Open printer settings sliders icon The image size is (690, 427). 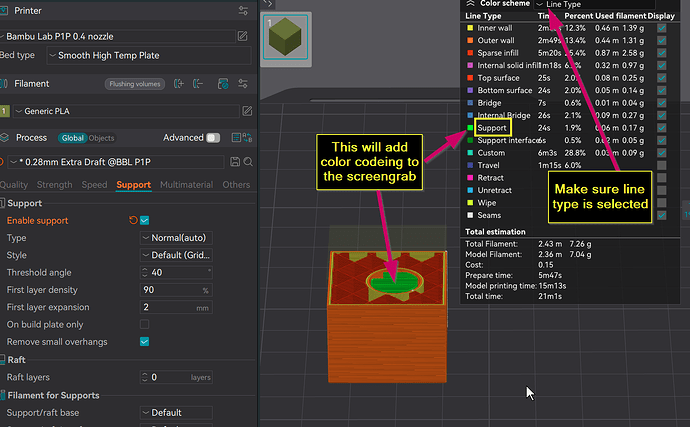(x=243, y=11)
